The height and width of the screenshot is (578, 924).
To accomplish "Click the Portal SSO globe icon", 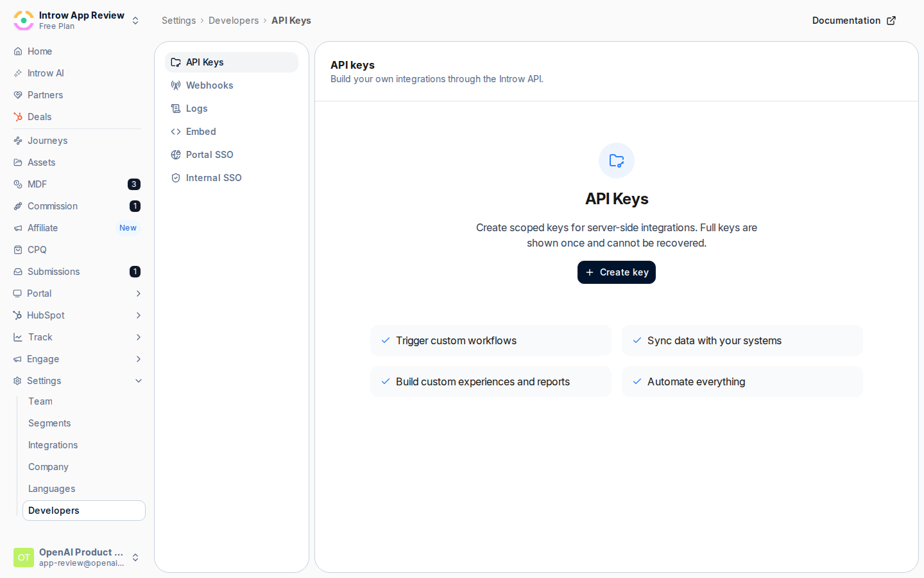I will point(176,155).
